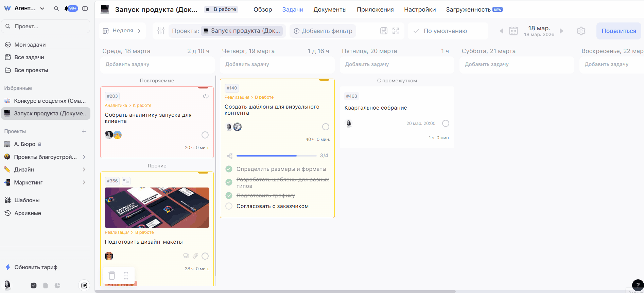Screen dimensions: 644x293
Task: Switch to the Документы tab
Action: [330, 10]
